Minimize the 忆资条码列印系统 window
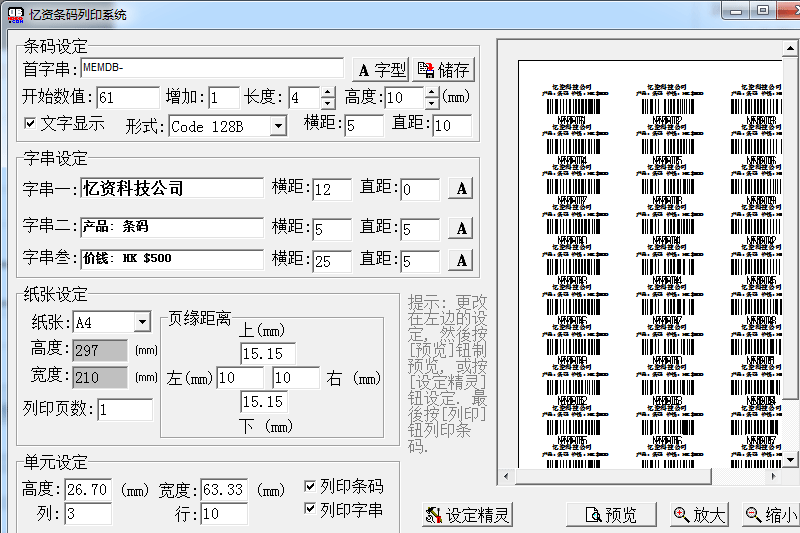Viewport: 800px width, 533px height. pos(736,10)
